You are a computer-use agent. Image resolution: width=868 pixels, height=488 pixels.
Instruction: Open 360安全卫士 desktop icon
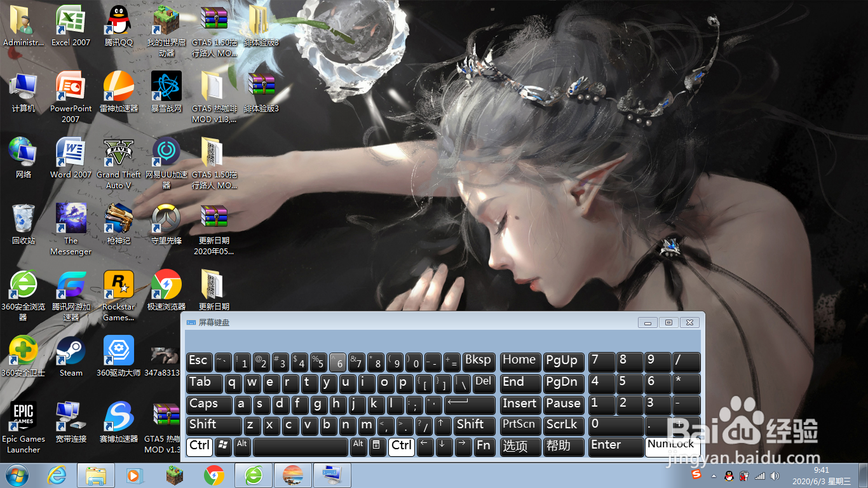pos(24,356)
